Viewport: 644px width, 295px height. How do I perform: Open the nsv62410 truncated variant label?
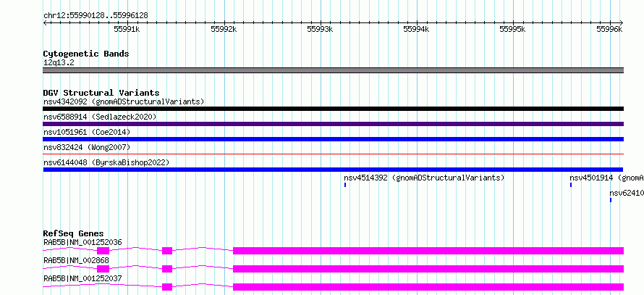pos(627,193)
